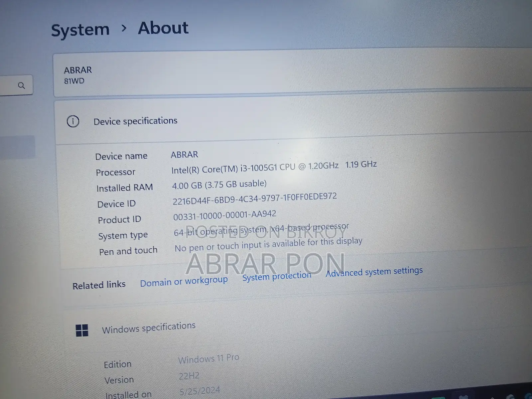Image resolution: width=532 pixels, height=399 pixels.
Task: Click the Windows logo beside Windows specifications
Action: [x=82, y=331]
